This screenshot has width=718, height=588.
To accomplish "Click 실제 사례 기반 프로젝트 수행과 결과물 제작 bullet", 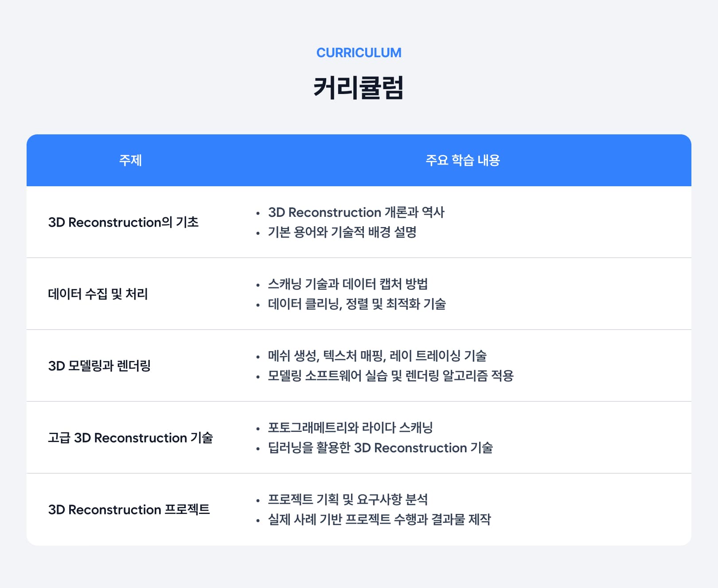I will 379,520.
